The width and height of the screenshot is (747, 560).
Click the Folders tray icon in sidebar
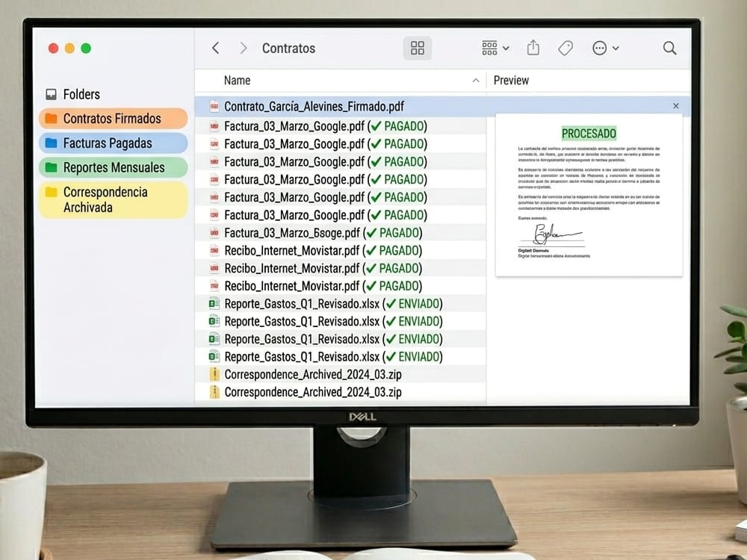point(51,94)
